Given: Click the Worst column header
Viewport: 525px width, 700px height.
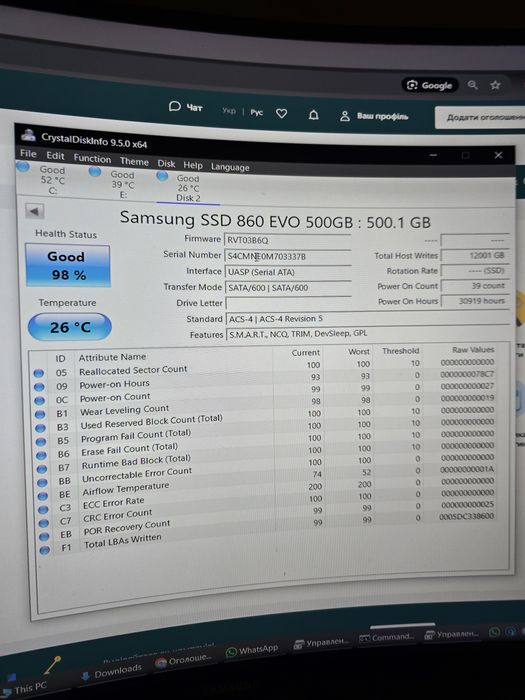Looking at the screenshot, I should [359, 352].
